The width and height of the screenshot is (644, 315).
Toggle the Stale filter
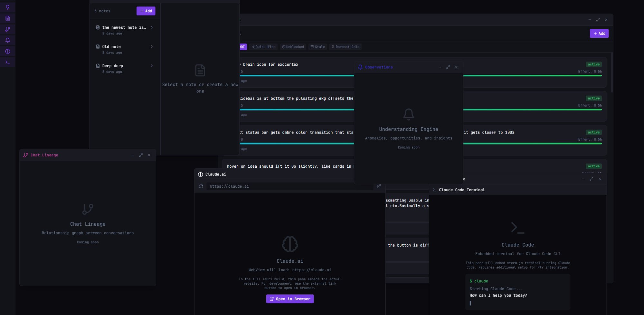click(x=318, y=47)
